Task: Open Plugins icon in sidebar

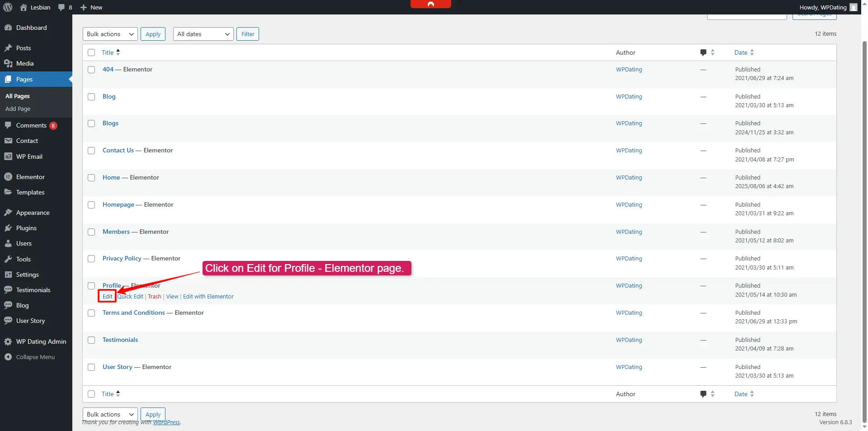Action: 8,228
